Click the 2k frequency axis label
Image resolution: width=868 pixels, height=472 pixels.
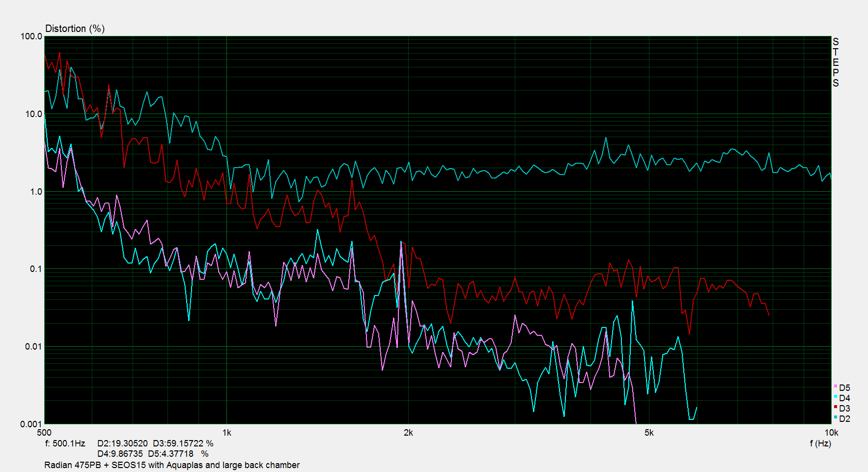coord(408,433)
